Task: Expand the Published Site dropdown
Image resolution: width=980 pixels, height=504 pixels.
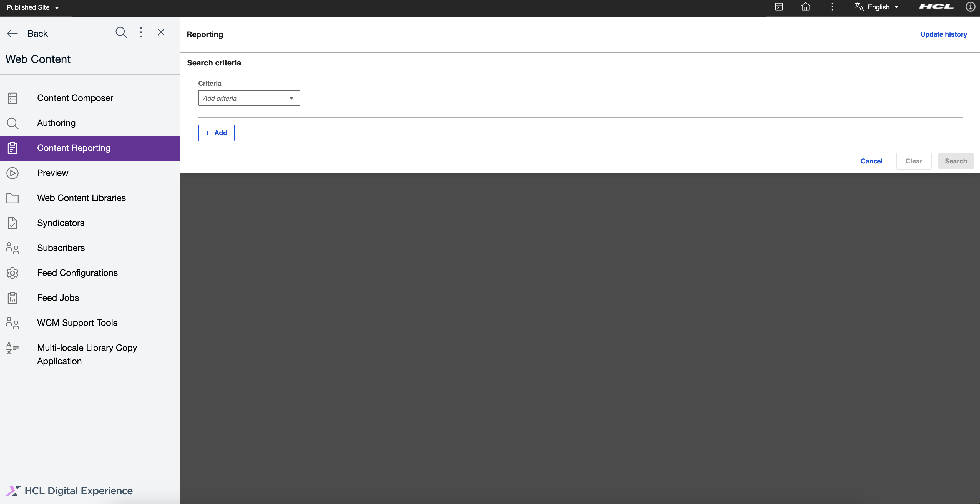Action: [33, 7]
